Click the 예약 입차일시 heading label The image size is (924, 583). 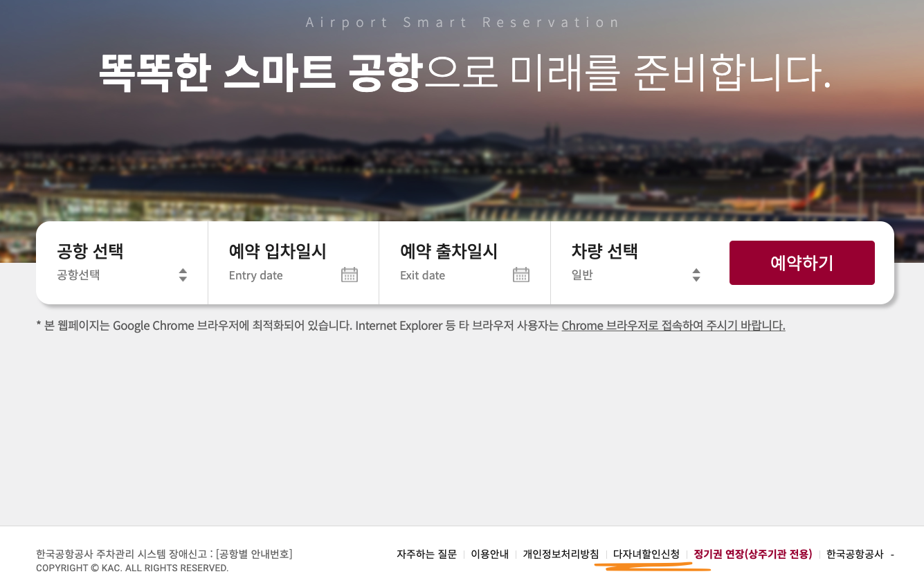278,251
